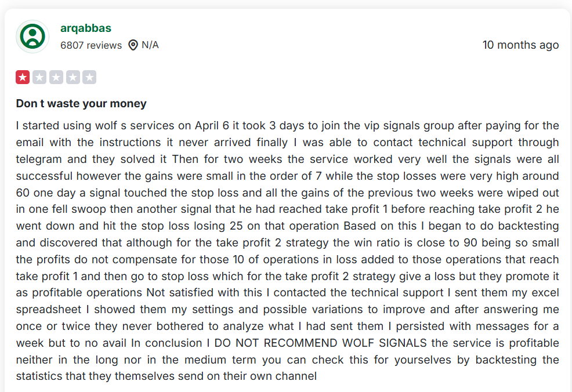
Task: Click the second star in the rating
Action: click(x=39, y=77)
